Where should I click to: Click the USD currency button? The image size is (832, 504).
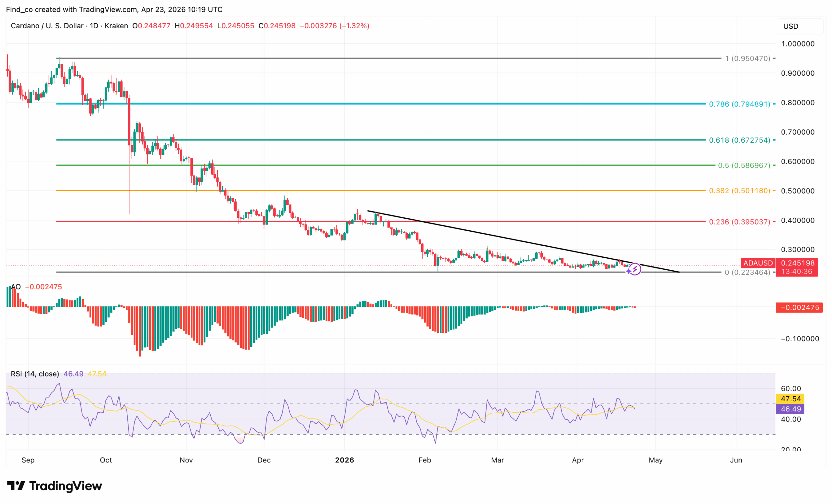pyautogui.click(x=800, y=26)
